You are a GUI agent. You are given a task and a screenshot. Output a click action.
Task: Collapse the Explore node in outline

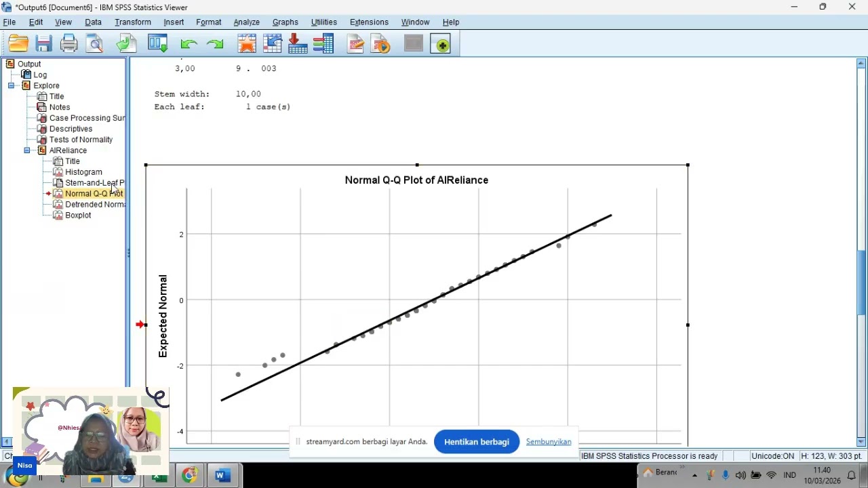click(12, 85)
